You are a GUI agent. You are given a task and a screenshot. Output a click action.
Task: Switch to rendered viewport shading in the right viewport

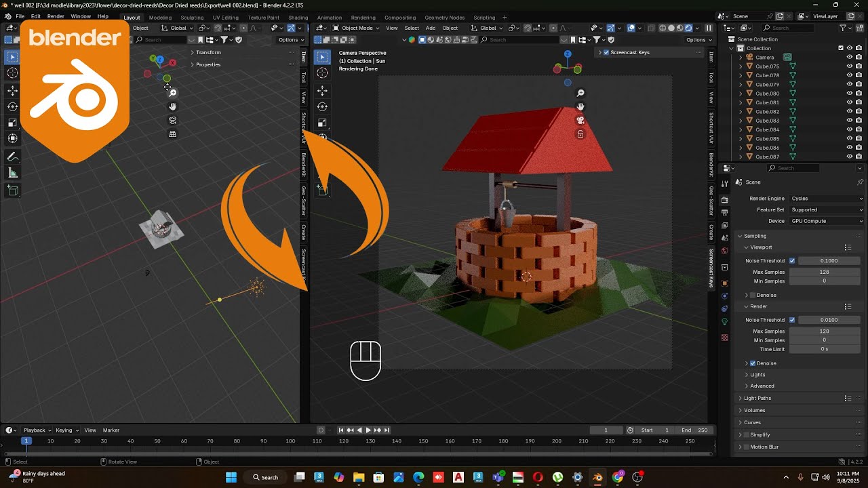coord(688,28)
